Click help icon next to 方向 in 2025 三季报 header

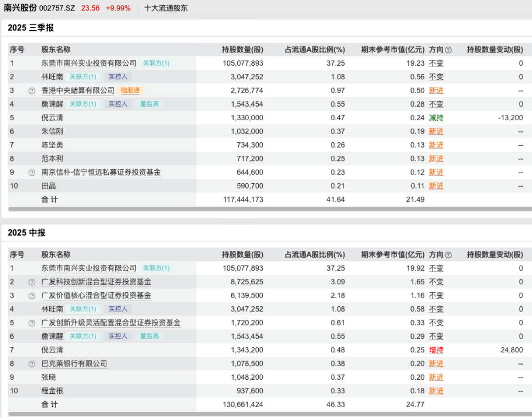pos(448,50)
